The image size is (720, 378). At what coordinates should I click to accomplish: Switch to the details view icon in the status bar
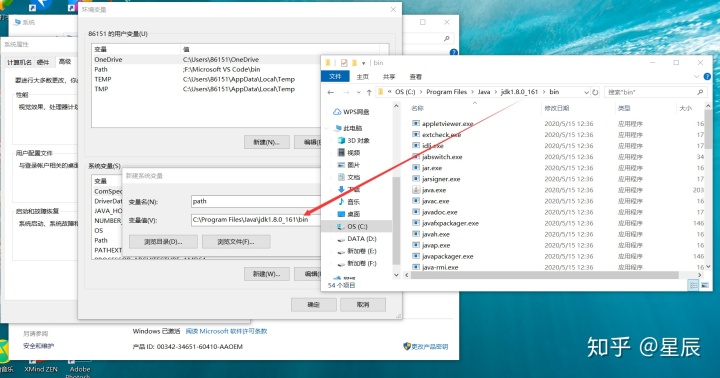pos(693,286)
